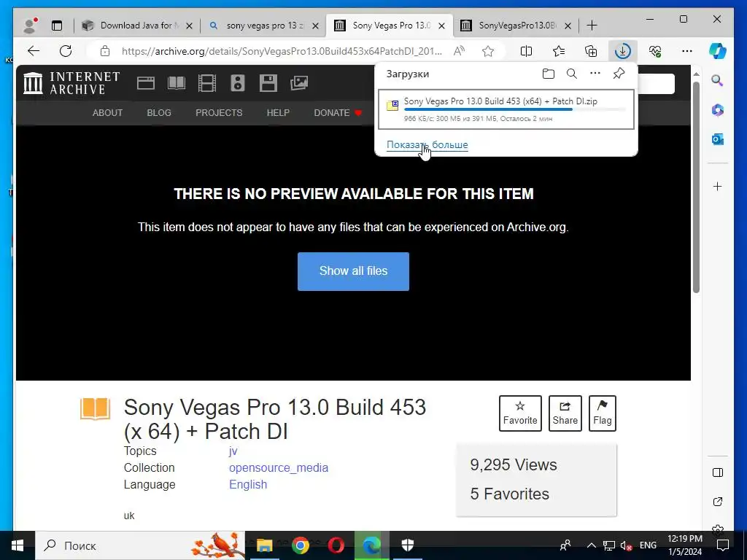
Task: Go back with the browser back arrow
Action: 34,51
